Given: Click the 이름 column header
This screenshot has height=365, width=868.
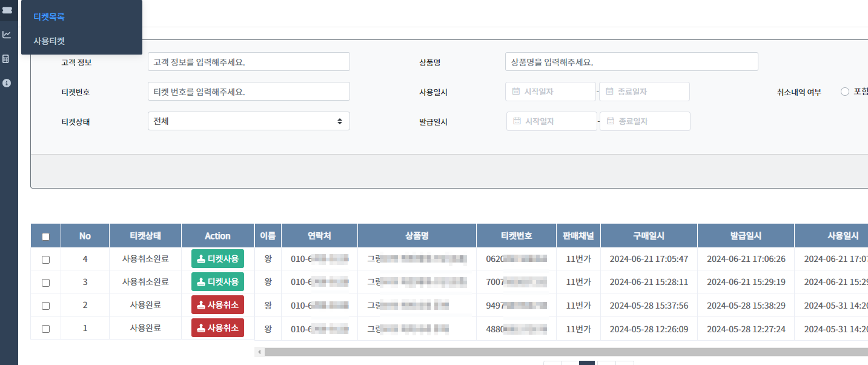Looking at the screenshot, I should coord(268,236).
